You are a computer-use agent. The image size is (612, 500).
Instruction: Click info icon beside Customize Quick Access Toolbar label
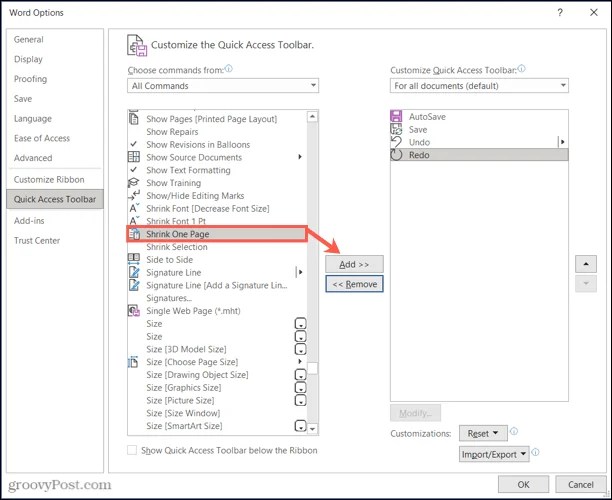pos(521,69)
